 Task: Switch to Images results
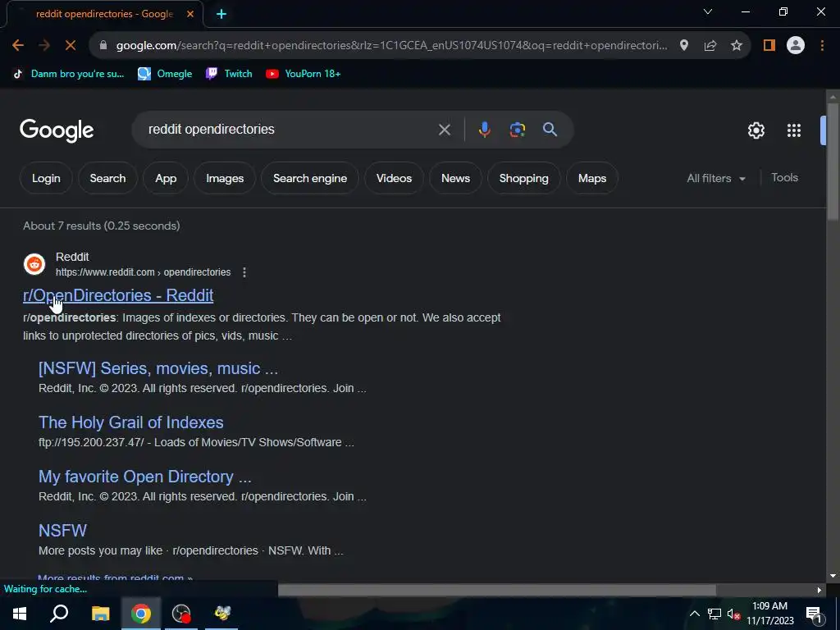225,178
